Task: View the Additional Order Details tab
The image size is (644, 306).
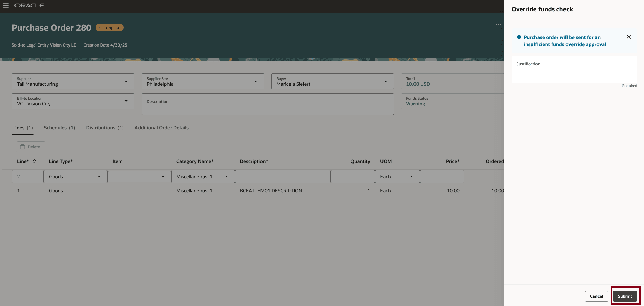Action: click(161, 128)
